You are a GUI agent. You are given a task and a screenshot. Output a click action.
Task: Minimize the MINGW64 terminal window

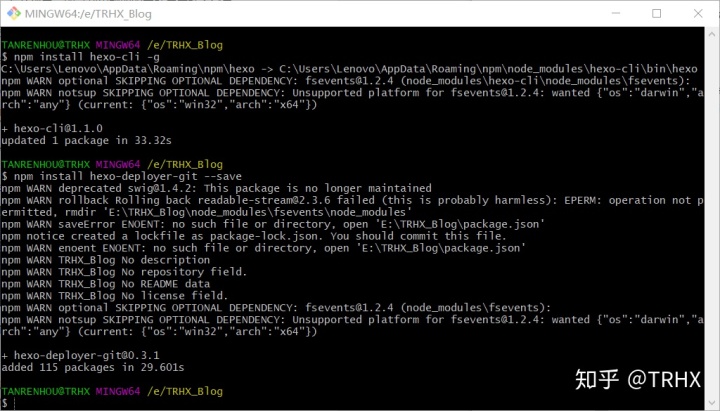coord(616,13)
